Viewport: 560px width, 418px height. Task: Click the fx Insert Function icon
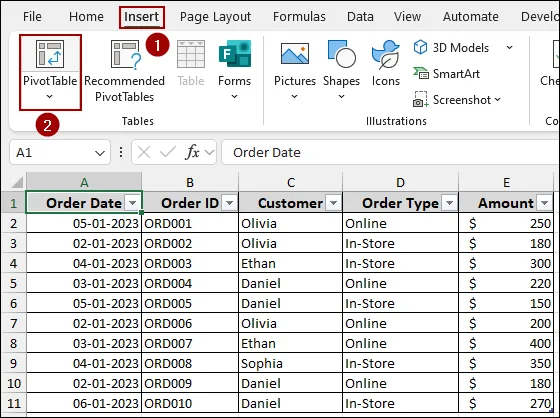coord(192,153)
